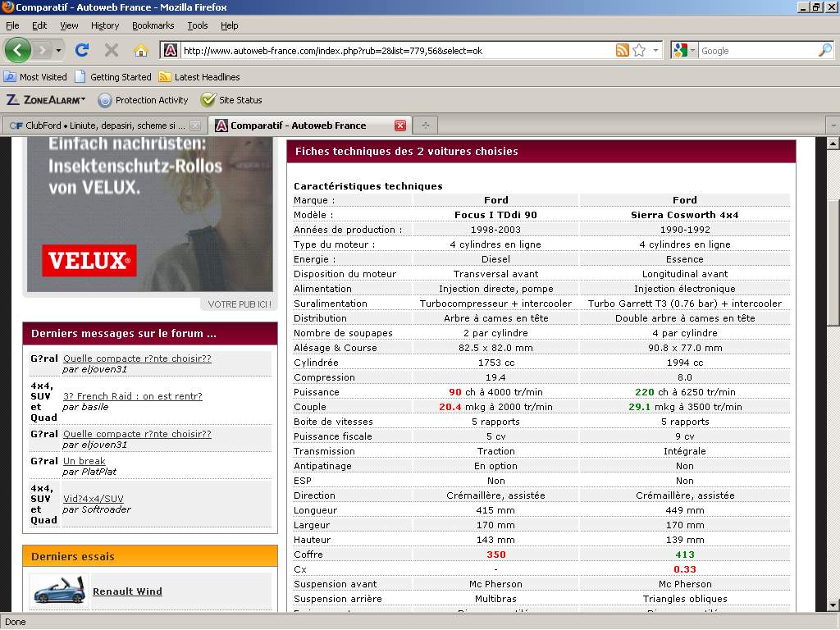Click the search magnifier icon
The image size is (840, 630).
pos(824,50)
